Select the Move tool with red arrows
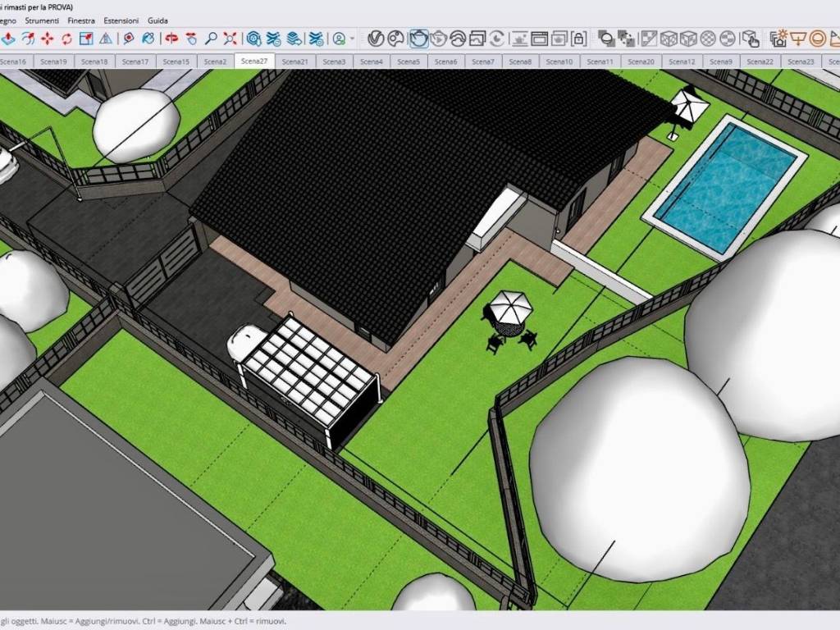840x630 pixels. [48, 39]
